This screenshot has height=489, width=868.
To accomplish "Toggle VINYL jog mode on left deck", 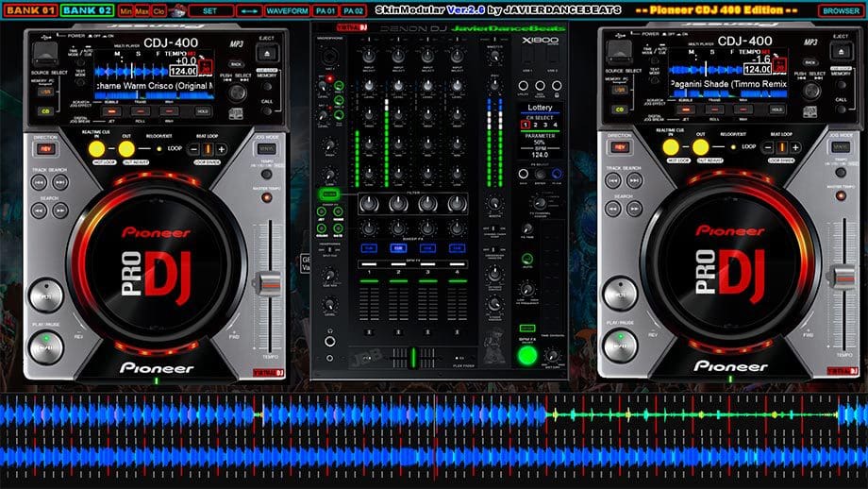I will [x=266, y=149].
